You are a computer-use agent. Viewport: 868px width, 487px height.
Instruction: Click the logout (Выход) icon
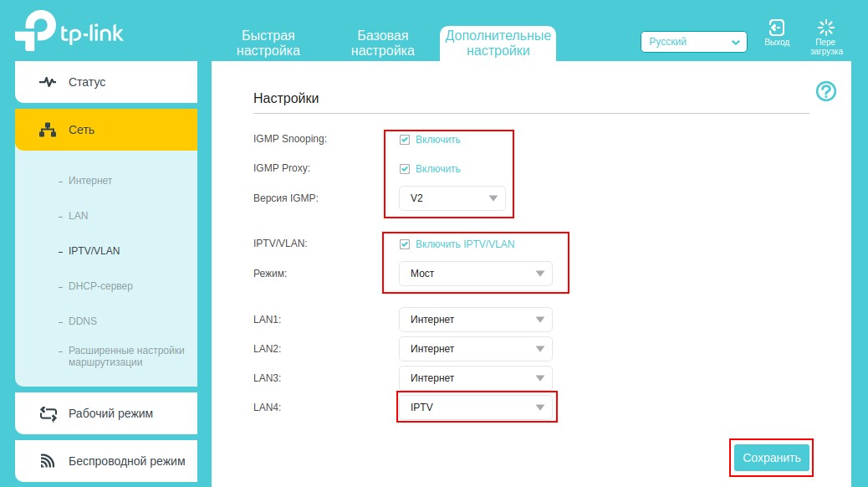point(777,28)
